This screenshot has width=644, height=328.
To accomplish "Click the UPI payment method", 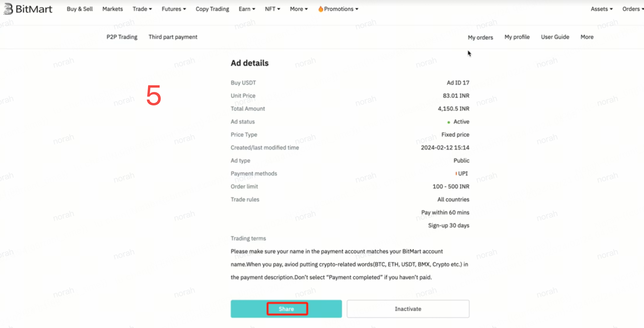I will (x=463, y=173).
